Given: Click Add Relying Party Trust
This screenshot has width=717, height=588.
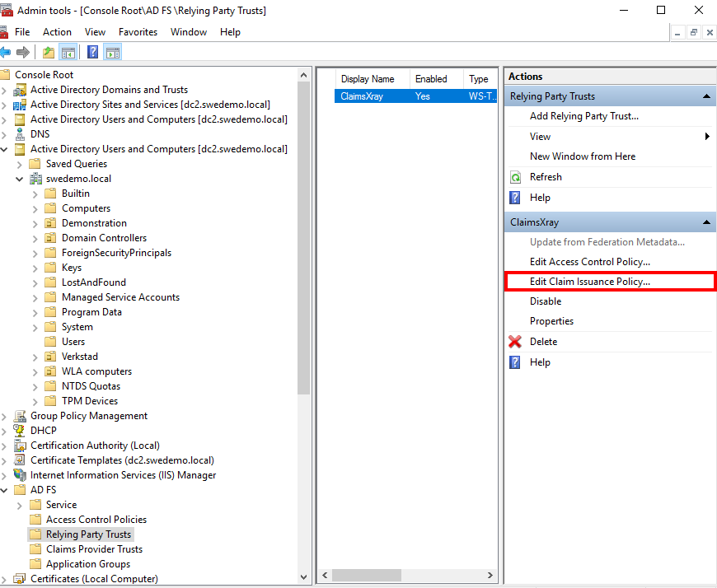Looking at the screenshot, I should click(583, 116).
